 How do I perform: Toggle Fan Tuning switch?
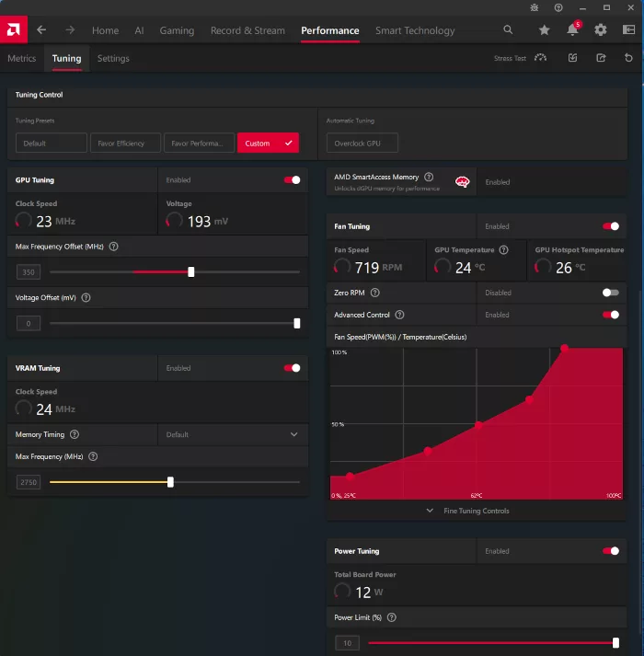click(x=611, y=226)
